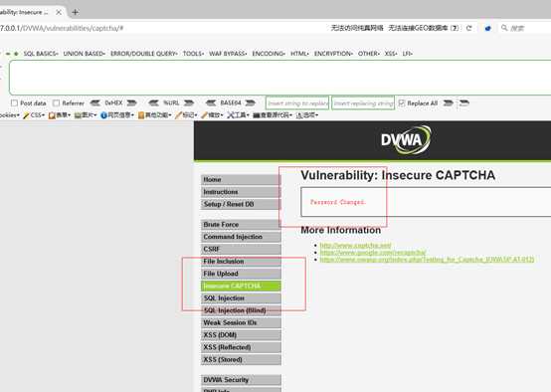
Task: Click the 0xHEX encode right arrow icon
Action: (x=131, y=103)
